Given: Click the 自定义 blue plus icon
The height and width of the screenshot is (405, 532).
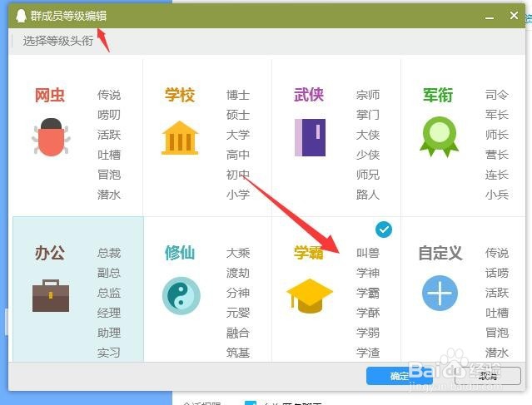Looking at the screenshot, I should pyautogui.click(x=440, y=294).
